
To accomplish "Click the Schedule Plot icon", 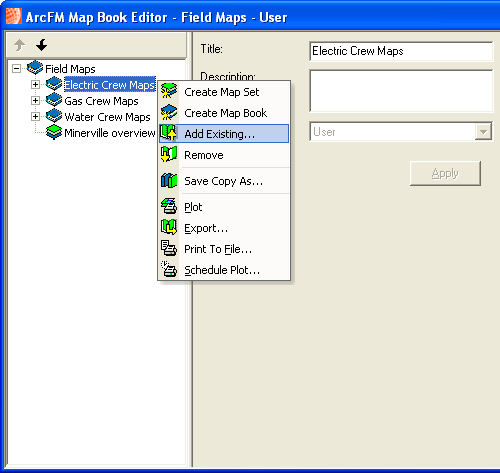I will (169, 269).
